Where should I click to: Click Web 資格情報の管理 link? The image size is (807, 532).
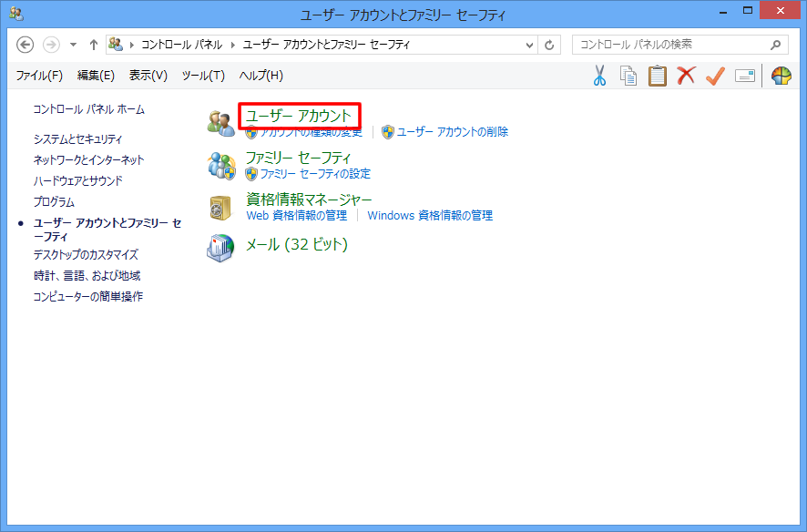pyautogui.click(x=296, y=216)
